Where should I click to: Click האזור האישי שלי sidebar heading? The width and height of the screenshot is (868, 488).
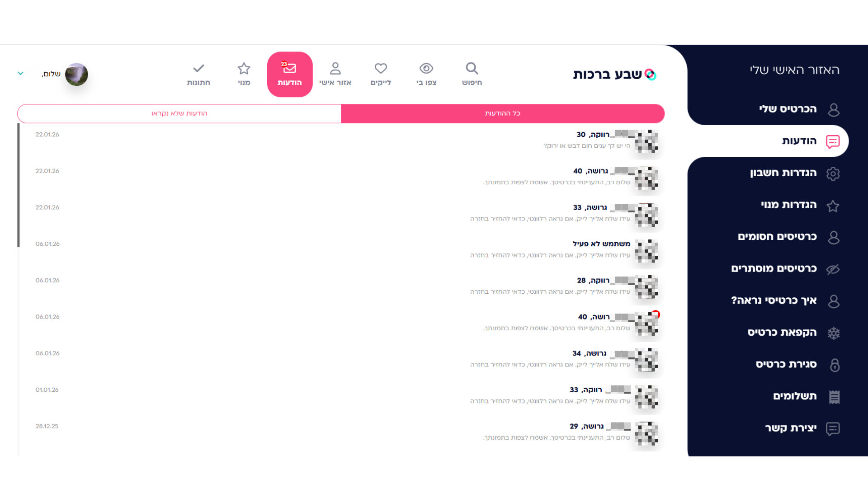click(794, 70)
